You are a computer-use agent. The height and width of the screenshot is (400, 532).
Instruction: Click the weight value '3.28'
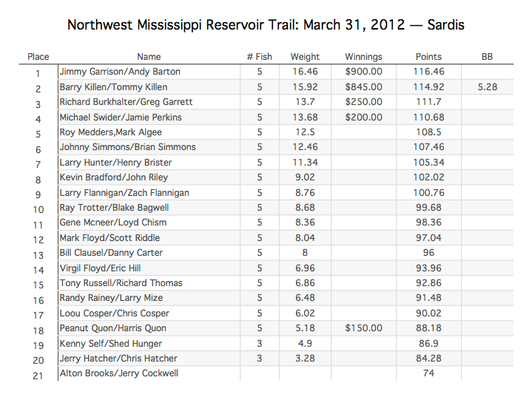tap(305, 359)
